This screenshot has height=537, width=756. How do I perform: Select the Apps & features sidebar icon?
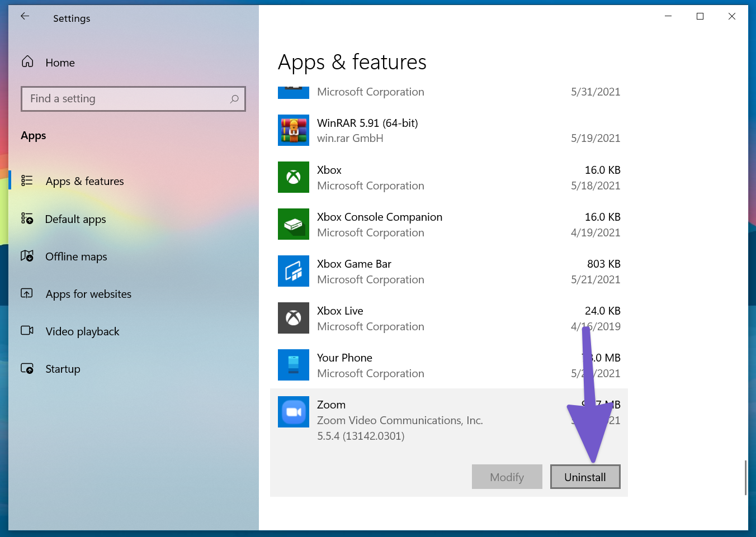27,180
